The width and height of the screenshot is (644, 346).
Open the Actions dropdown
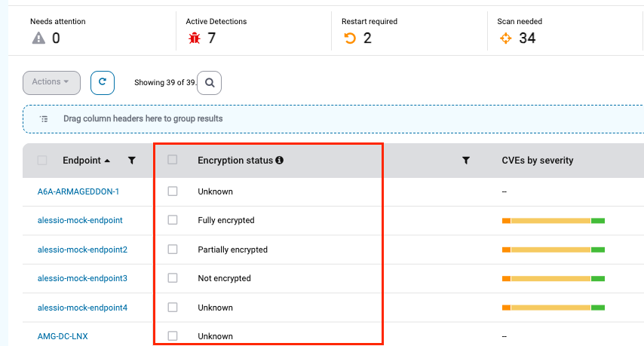(x=51, y=82)
